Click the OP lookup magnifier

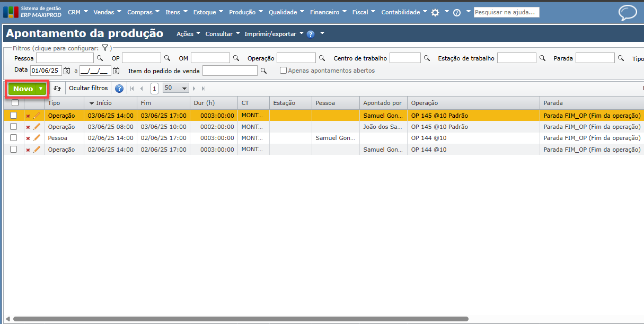(x=167, y=58)
